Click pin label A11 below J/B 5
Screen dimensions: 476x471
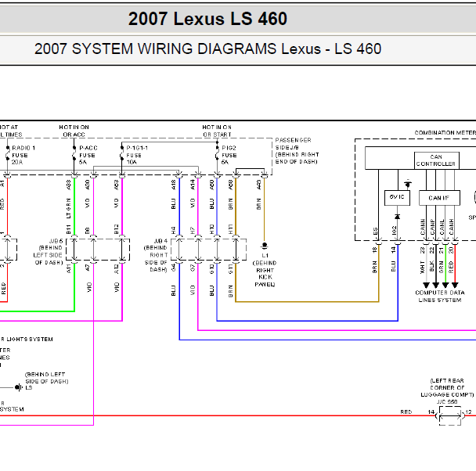click(x=69, y=268)
